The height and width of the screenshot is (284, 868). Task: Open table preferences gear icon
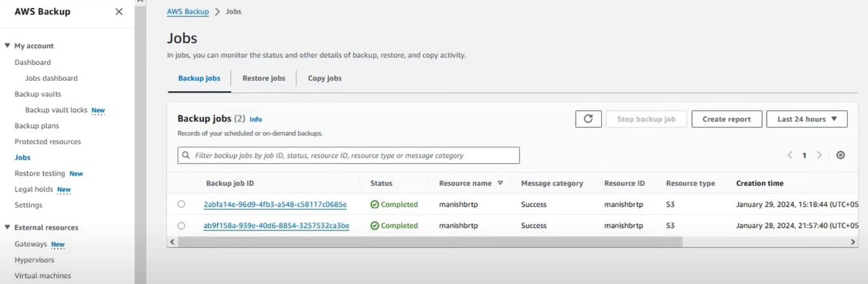(841, 155)
